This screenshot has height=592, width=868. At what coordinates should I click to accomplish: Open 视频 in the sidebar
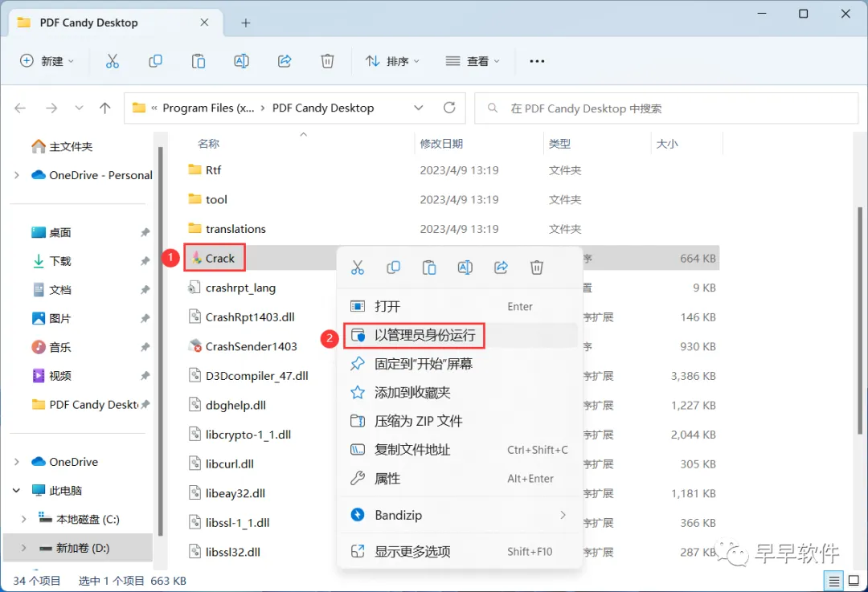(51, 376)
